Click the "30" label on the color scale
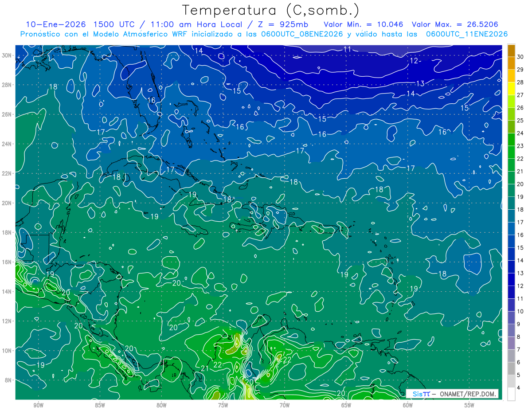Image resolution: width=532 pixels, height=411 pixels. click(520, 56)
